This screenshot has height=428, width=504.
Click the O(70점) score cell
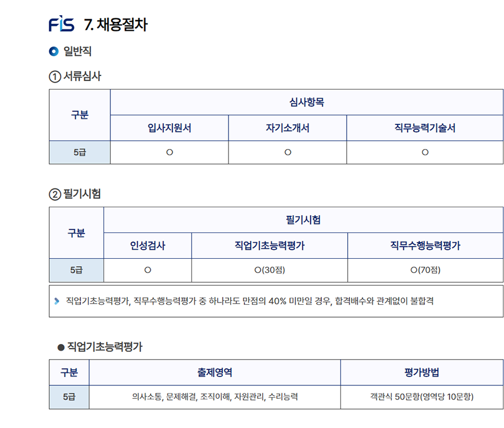click(x=425, y=270)
